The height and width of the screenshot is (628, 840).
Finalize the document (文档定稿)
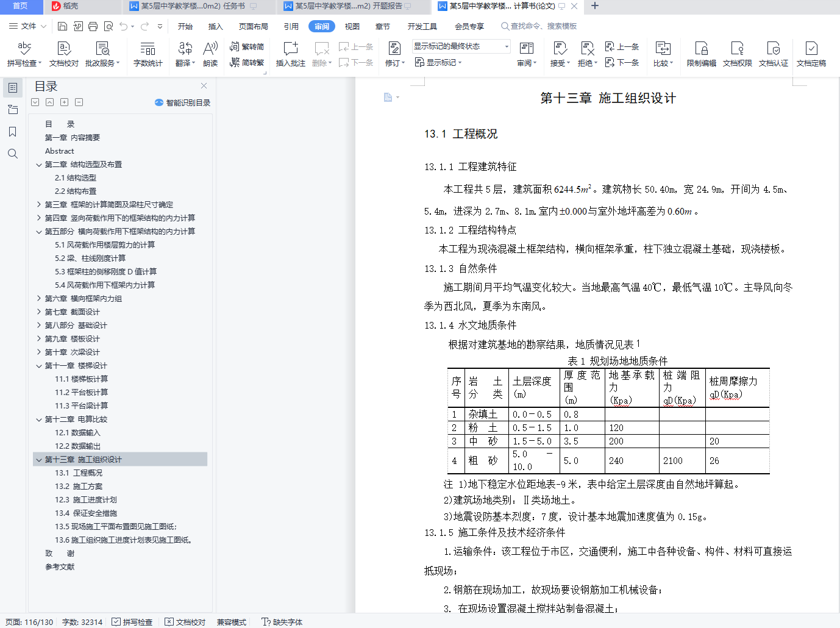pos(811,54)
